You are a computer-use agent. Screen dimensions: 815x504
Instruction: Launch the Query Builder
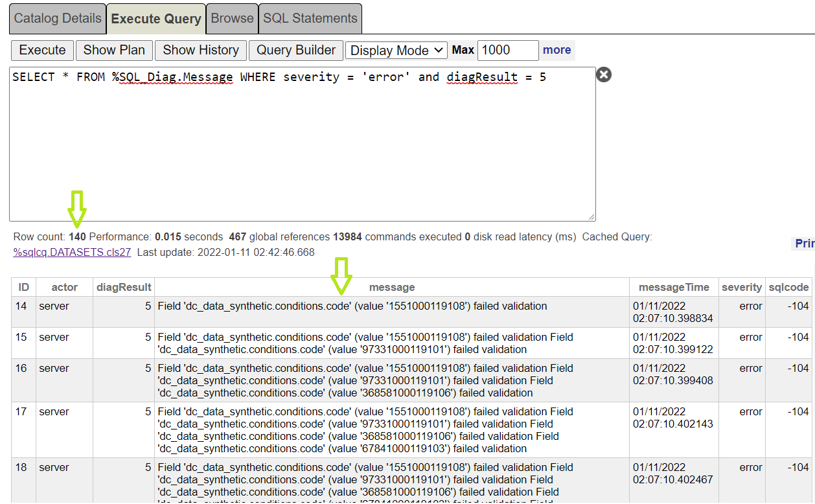point(296,50)
